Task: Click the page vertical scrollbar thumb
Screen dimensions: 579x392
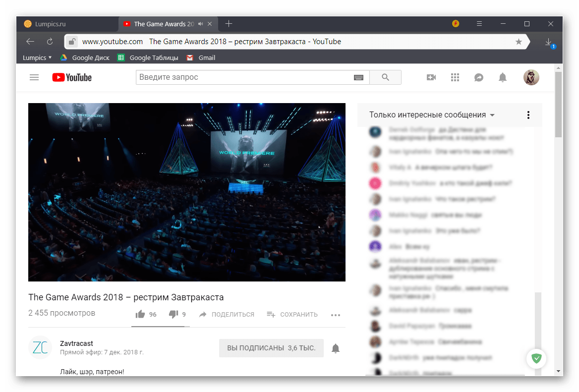Action: tap(558, 104)
